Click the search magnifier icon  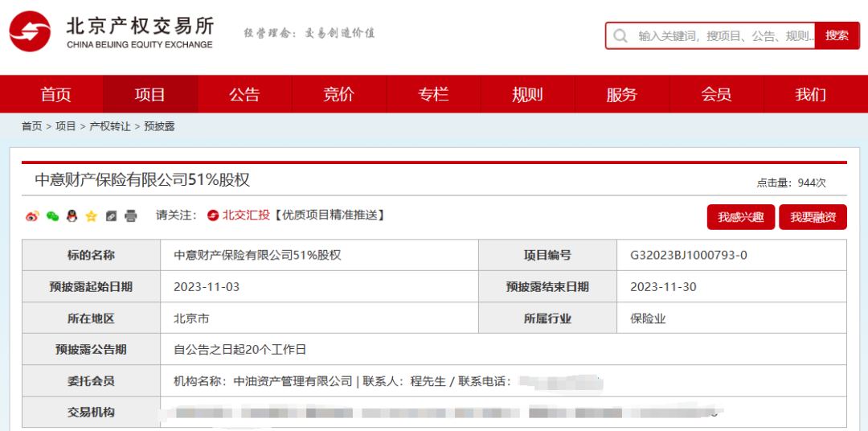tap(620, 36)
